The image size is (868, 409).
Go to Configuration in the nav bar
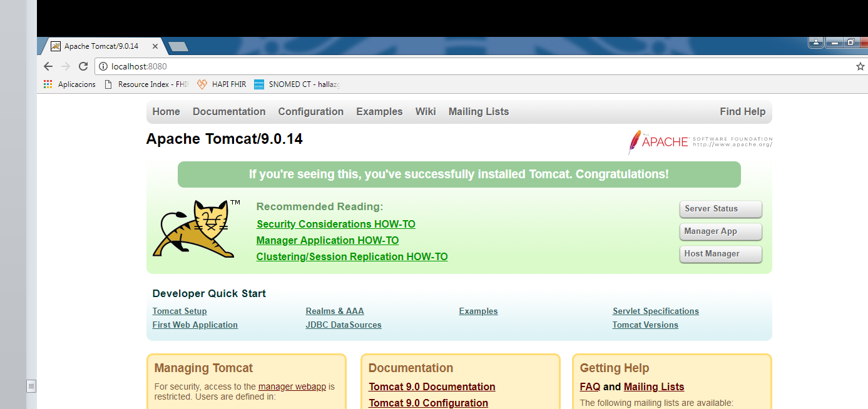pos(310,112)
